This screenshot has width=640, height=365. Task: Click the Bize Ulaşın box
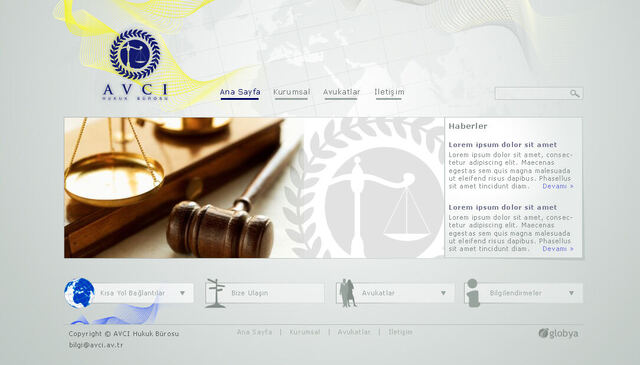[265, 293]
